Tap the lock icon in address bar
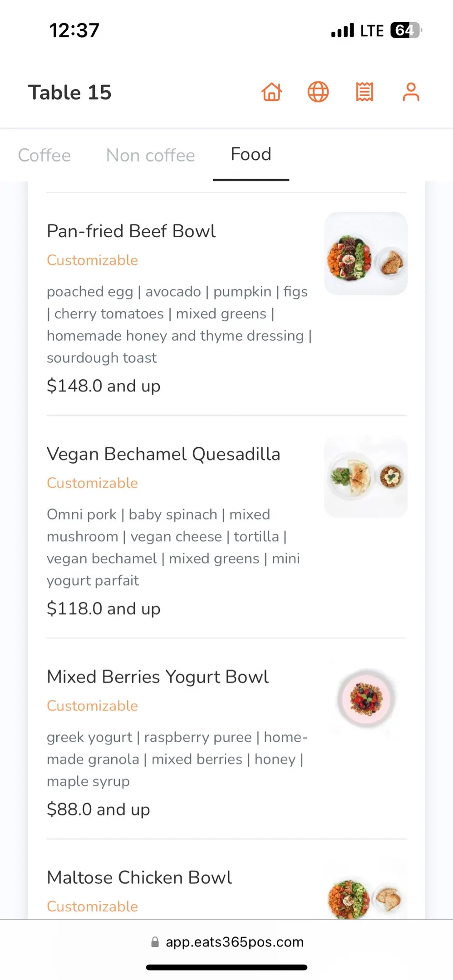The height and width of the screenshot is (980, 453). point(155,942)
